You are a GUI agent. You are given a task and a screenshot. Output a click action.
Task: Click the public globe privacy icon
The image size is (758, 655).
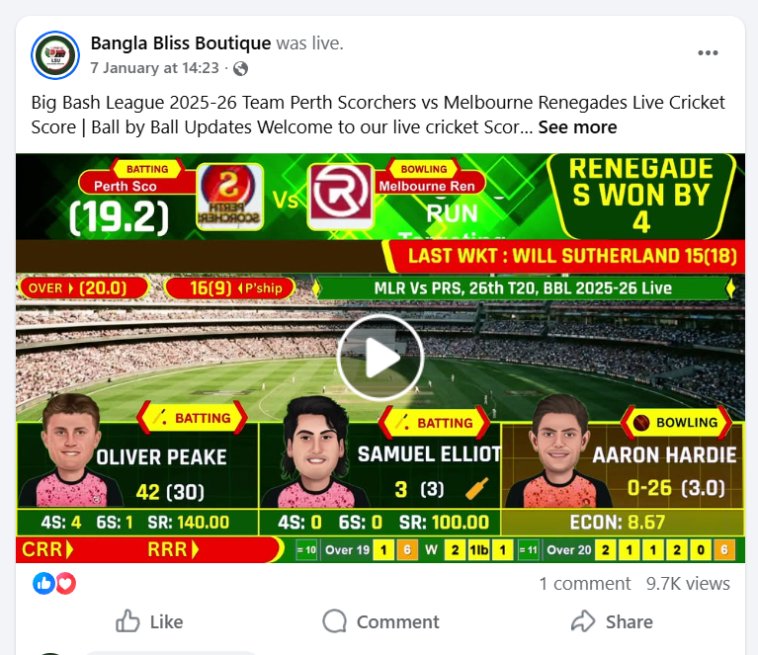(x=240, y=69)
